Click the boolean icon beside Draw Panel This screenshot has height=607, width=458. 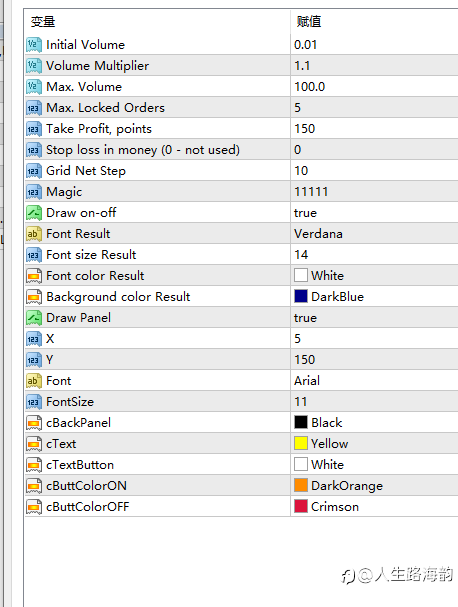click(34, 317)
